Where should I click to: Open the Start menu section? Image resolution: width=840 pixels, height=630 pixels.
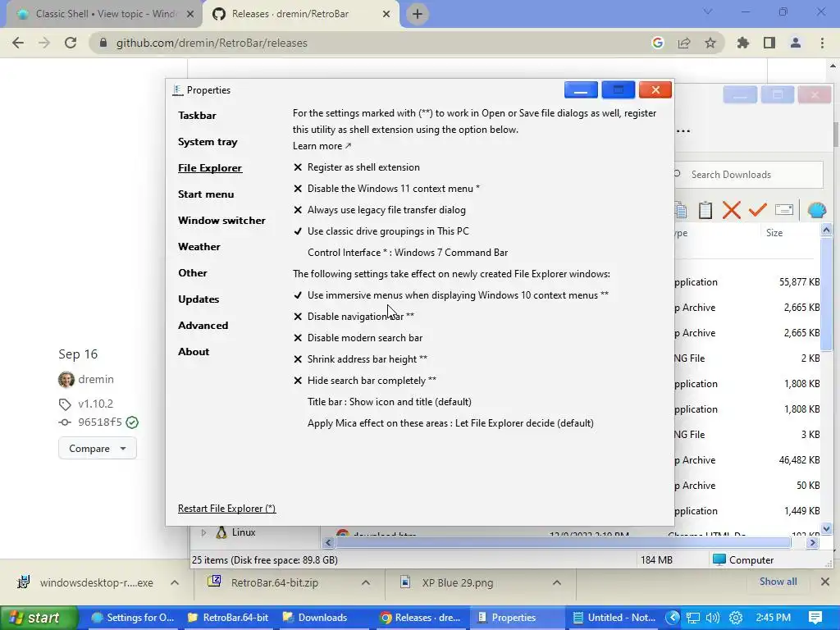(x=206, y=194)
